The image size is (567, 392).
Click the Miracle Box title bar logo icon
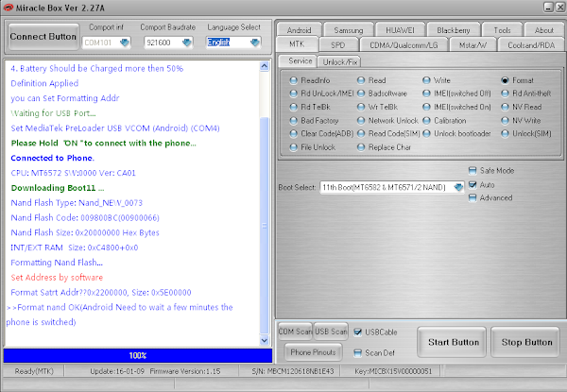(x=8, y=8)
